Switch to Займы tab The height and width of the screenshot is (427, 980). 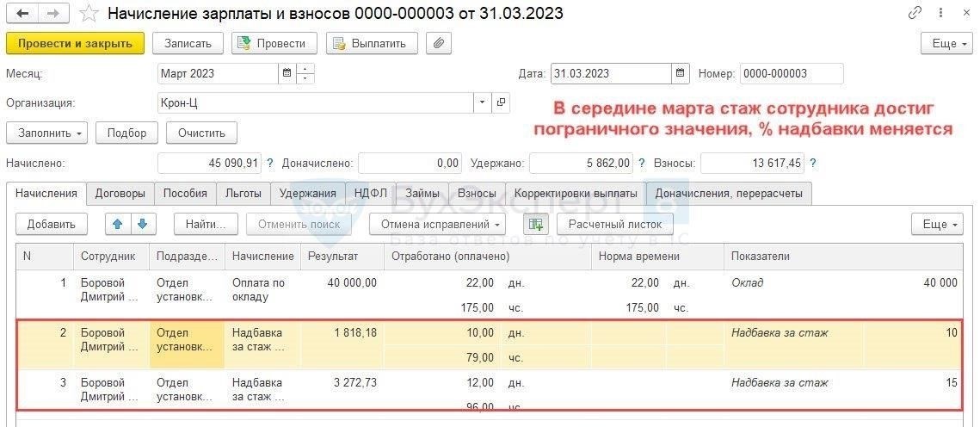pyautogui.click(x=422, y=193)
